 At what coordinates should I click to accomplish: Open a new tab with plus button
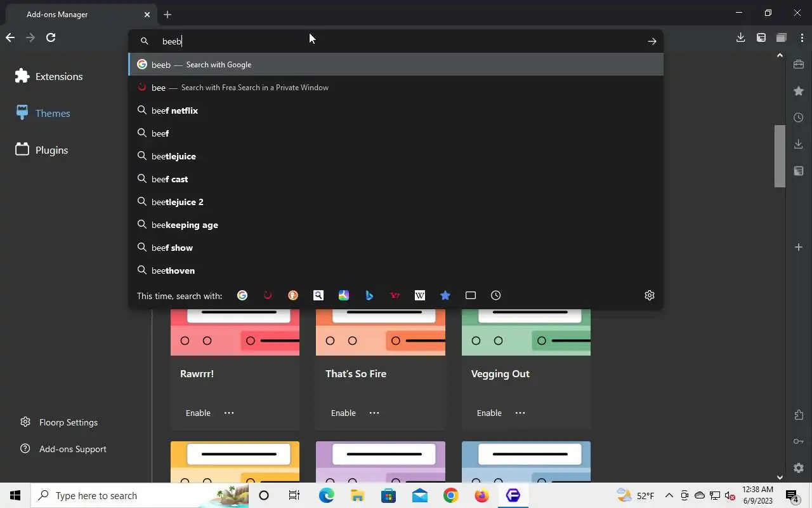(167, 14)
